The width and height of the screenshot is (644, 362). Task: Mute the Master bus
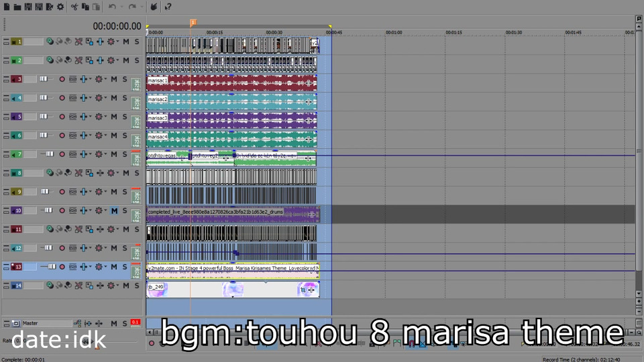click(x=114, y=323)
